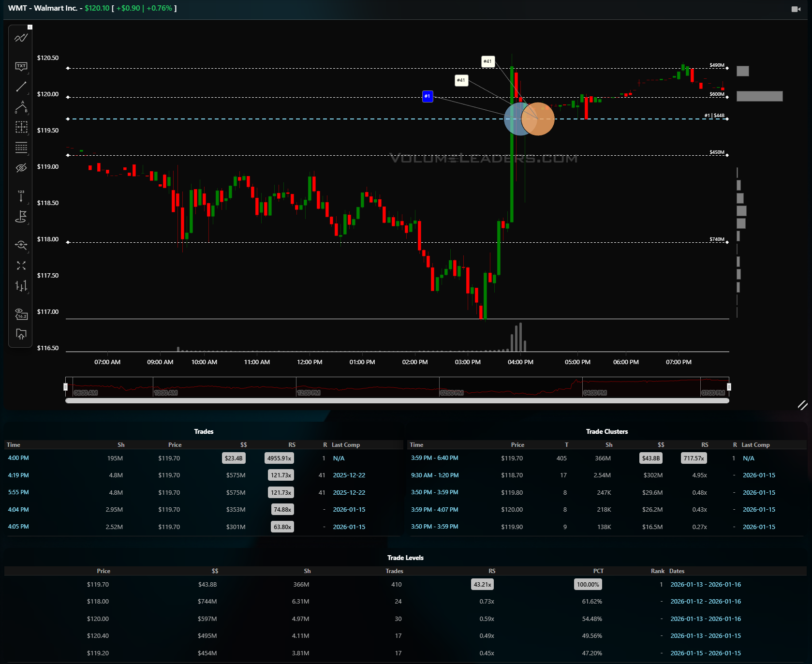Click the $450M level label

717,152
